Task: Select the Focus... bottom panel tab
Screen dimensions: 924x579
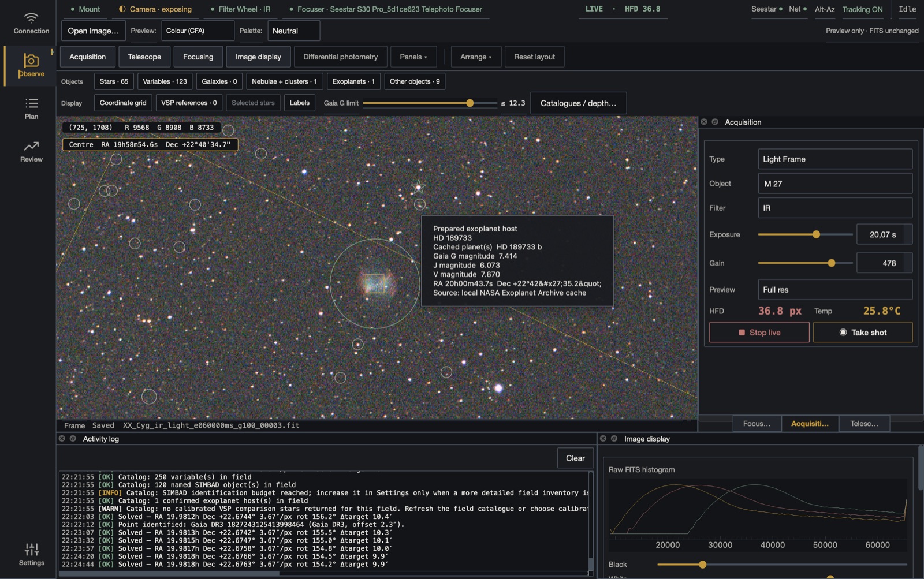Action: click(757, 424)
